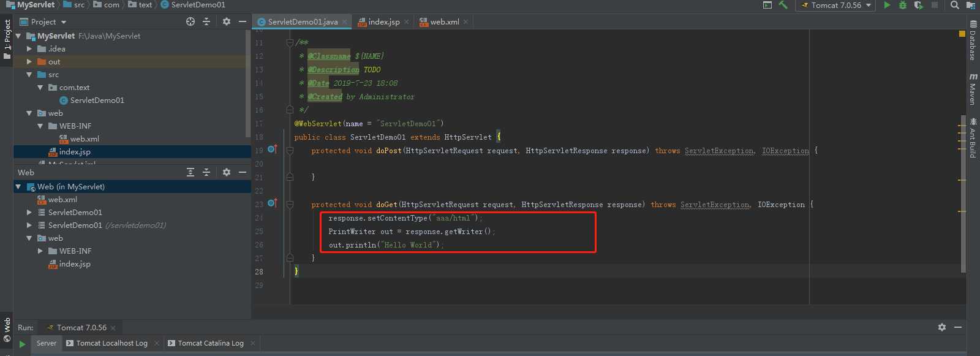Collapse the com.text package
Screen dimensions: 980x356
[40, 87]
